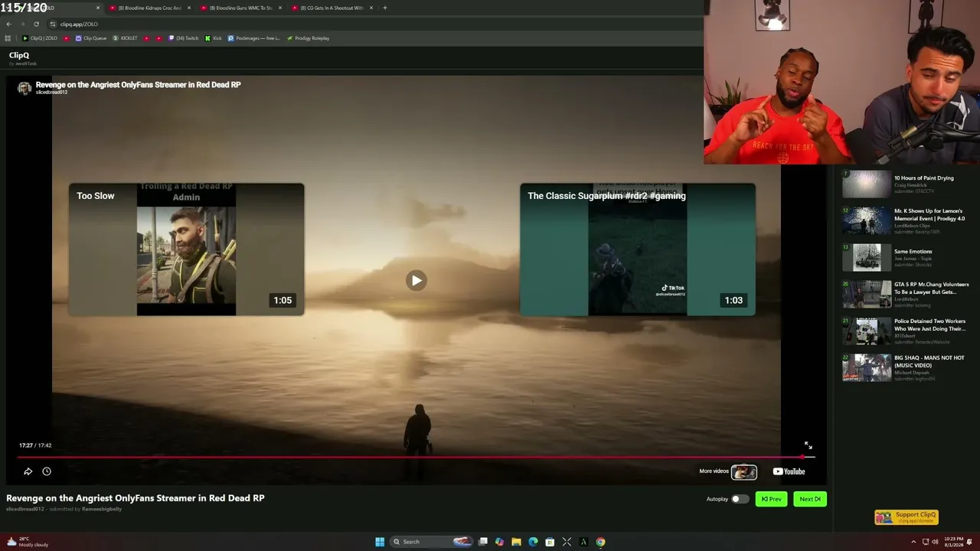Screen dimensions: 980x551
Task: Reload the clipq.app page
Action: point(36,24)
